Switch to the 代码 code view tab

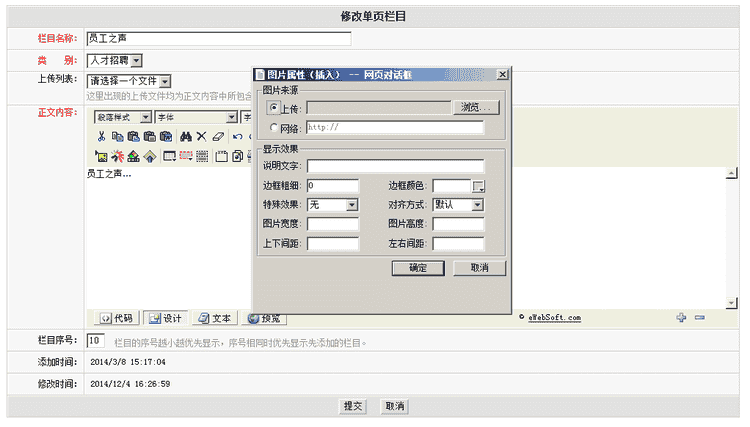coord(116,318)
